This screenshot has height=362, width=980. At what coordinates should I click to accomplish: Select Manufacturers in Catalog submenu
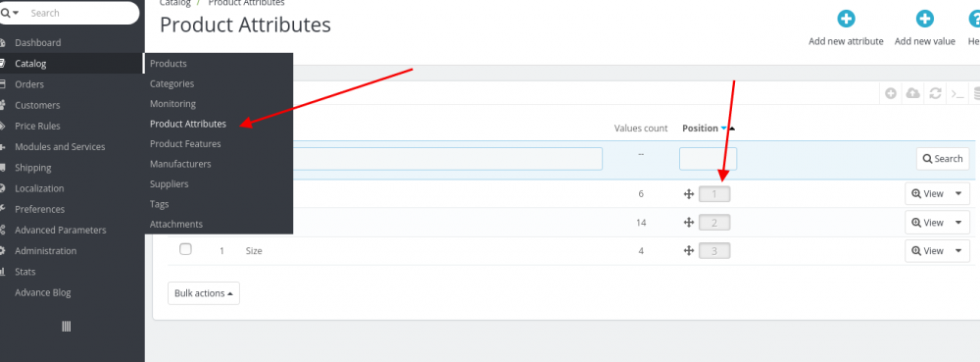pyautogui.click(x=180, y=164)
